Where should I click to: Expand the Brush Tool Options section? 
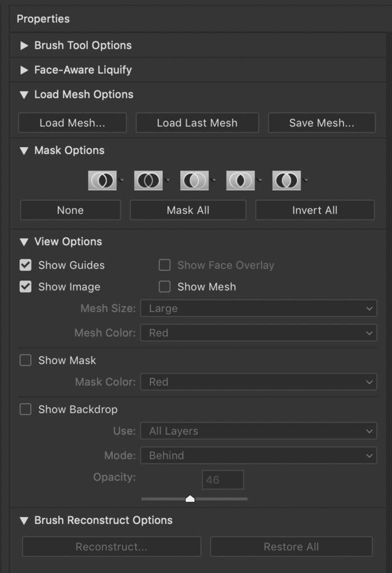pyautogui.click(x=24, y=45)
